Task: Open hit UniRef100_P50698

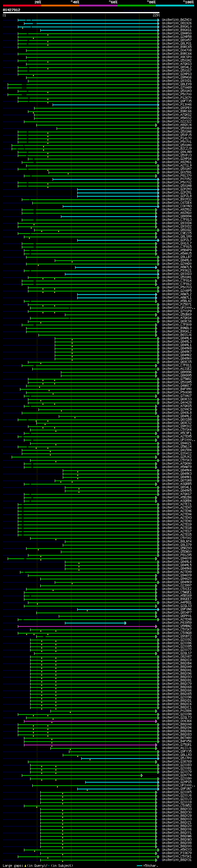Action: 176,393
